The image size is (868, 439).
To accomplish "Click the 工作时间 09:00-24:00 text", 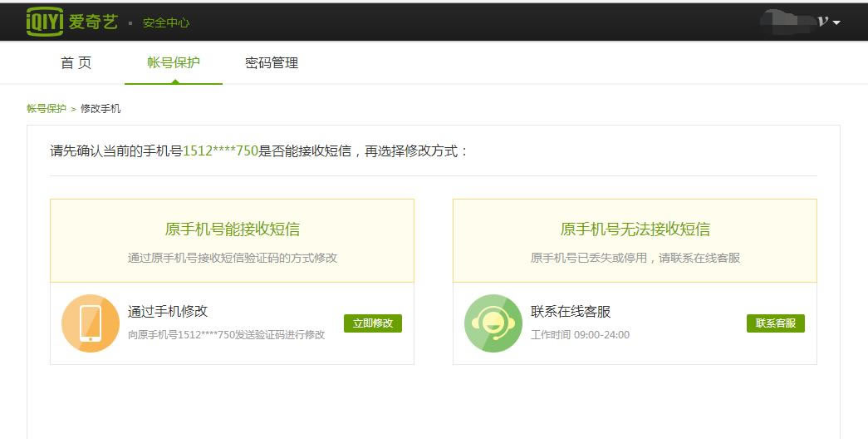I will pos(580,335).
